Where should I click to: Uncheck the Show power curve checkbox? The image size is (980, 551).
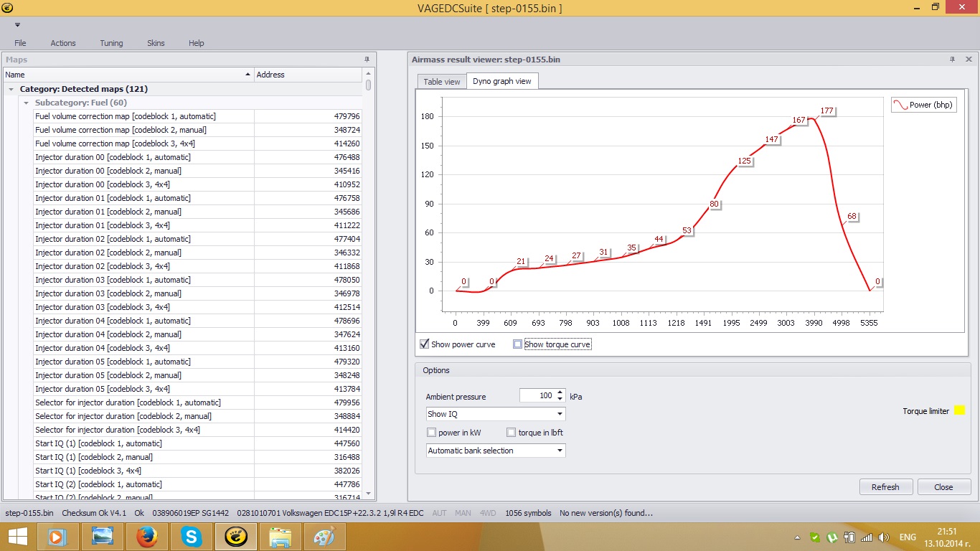[425, 344]
